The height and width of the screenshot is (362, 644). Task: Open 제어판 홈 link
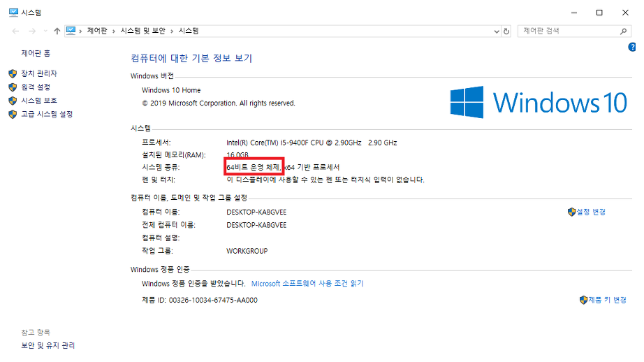pos(36,53)
